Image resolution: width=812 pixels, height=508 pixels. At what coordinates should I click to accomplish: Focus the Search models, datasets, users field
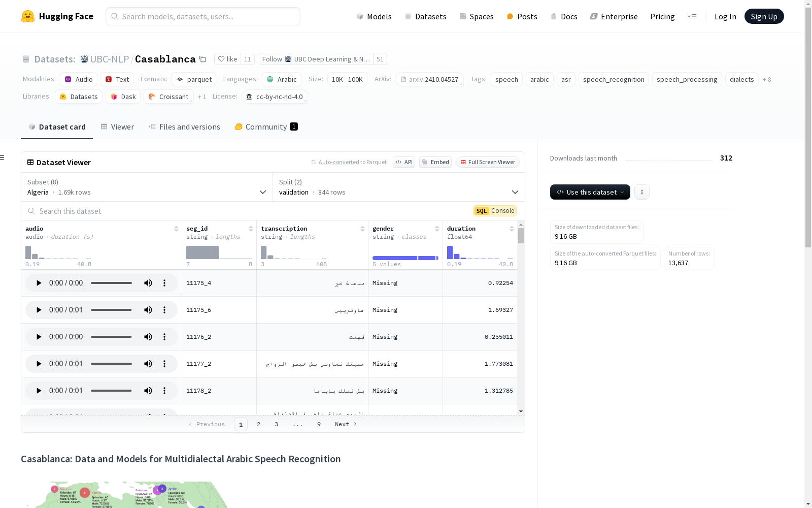click(203, 16)
